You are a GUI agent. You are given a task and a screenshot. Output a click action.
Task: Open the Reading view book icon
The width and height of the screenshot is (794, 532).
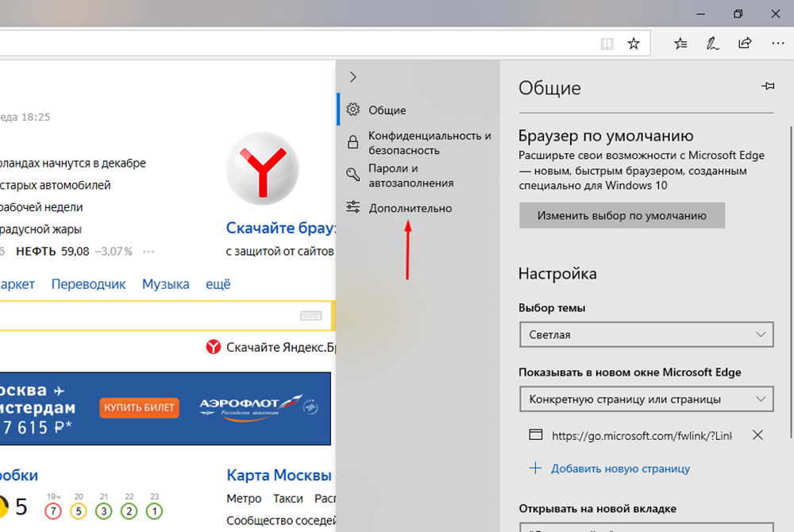tap(607, 44)
